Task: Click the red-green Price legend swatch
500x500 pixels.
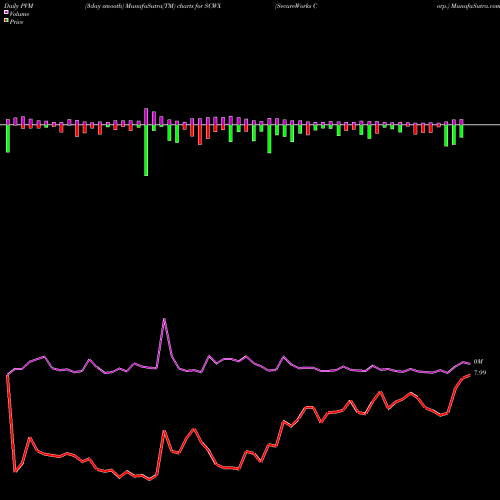Action: 6,21
